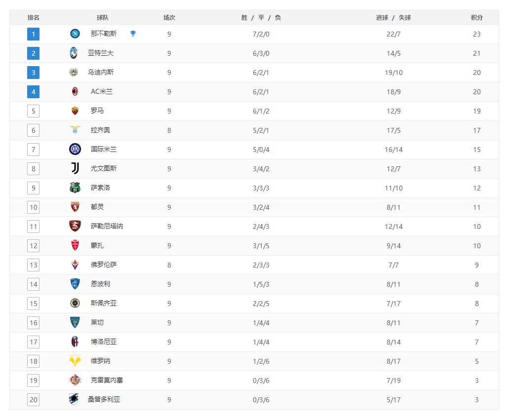Click the Sampdoria crest icon
The width and height of the screenshot is (513, 420).
(74, 400)
